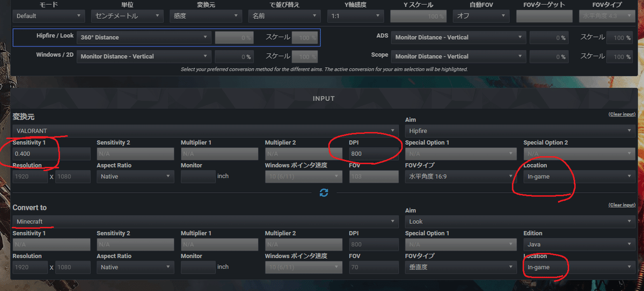Click the Windows / 2D スケール 100 % field
Viewport: 644px width, 291px height.
[x=304, y=56]
